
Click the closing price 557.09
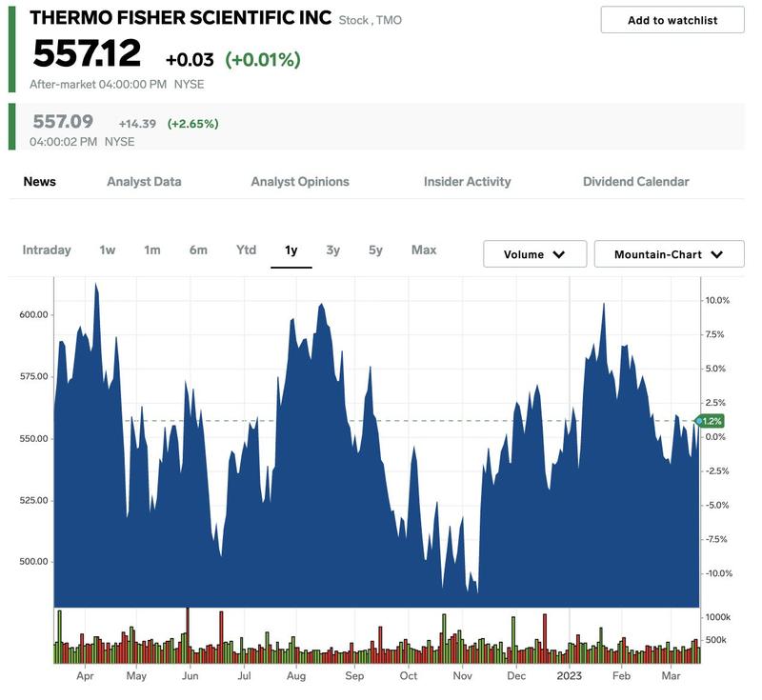coord(63,122)
